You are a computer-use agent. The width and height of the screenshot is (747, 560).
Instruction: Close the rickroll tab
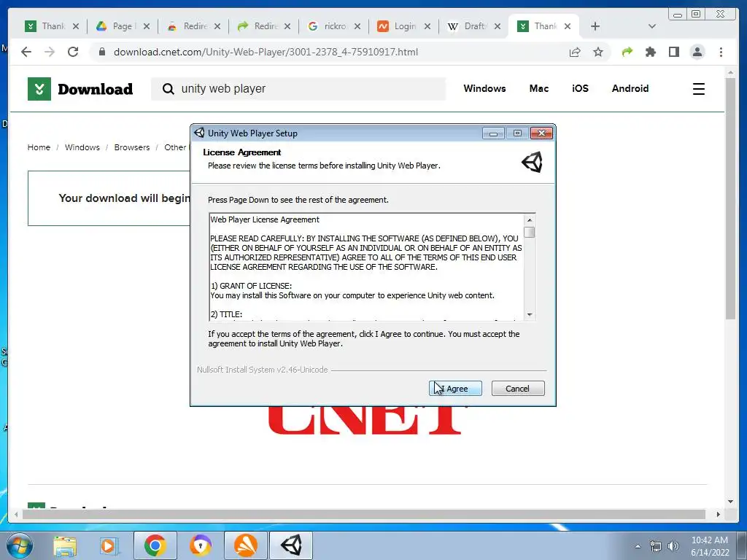click(357, 27)
